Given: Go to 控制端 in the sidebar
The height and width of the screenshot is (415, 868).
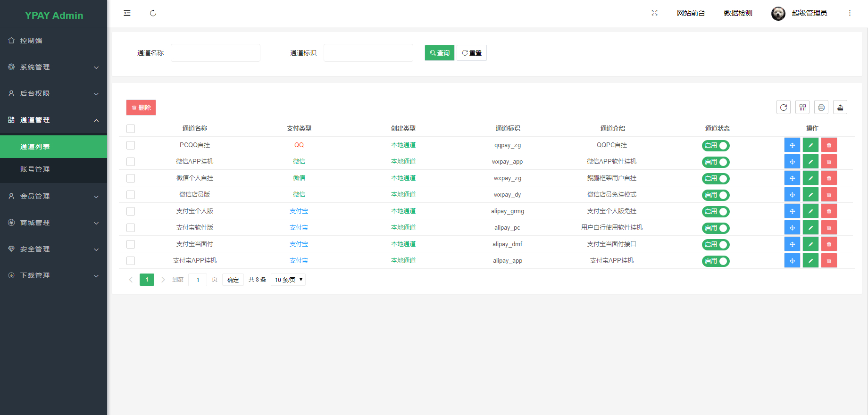Looking at the screenshot, I should pyautogui.click(x=31, y=41).
